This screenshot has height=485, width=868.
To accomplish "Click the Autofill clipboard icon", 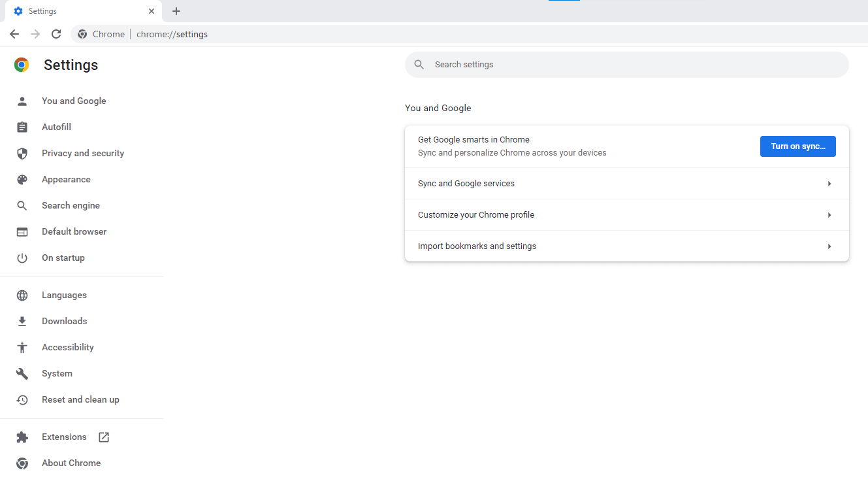I will click(x=22, y=127).
